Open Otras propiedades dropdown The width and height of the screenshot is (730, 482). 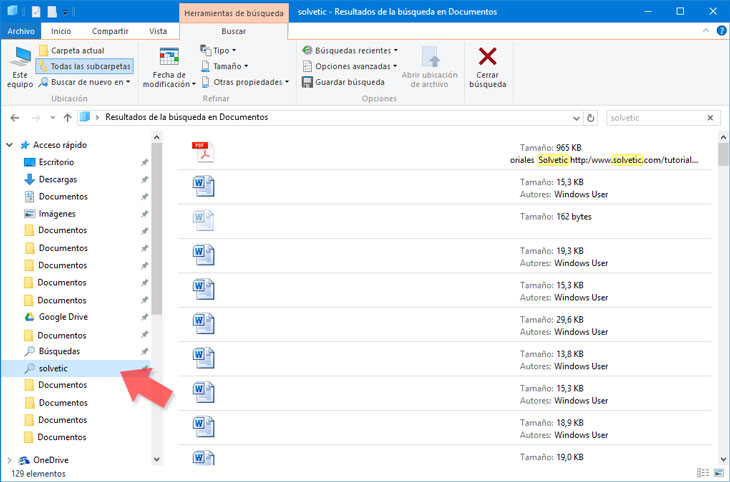tap(245, 82)
